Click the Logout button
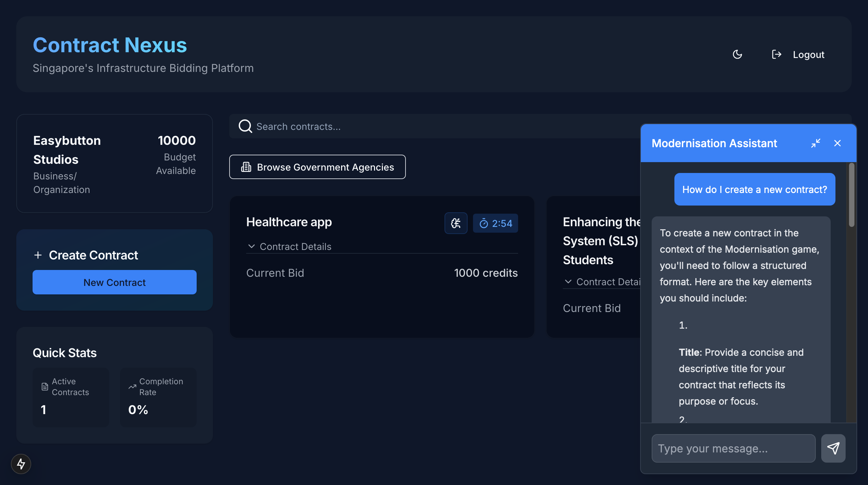The width and height of the screenshot is (868, 485). pos(808,55)
